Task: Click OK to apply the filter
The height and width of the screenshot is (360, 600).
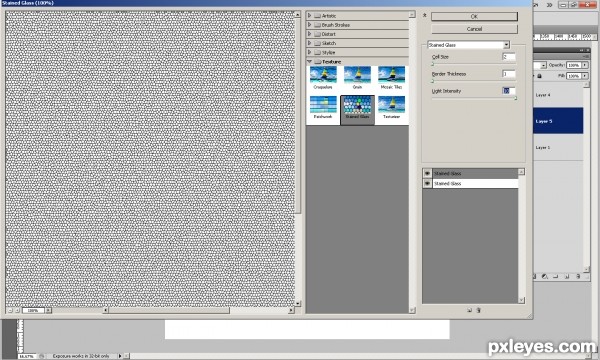Action: point(474,16)
